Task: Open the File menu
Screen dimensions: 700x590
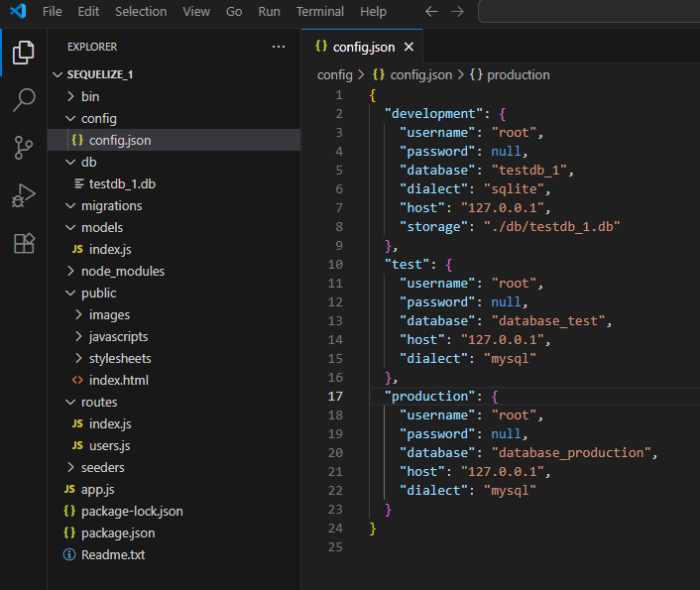Action: pyautogui.click(x=53, y=11)
